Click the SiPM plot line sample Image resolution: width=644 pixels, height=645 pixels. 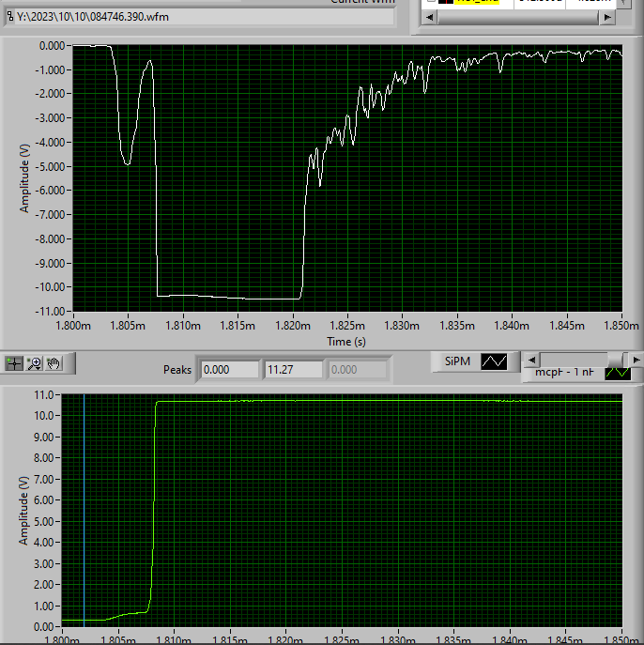point(494,361)
